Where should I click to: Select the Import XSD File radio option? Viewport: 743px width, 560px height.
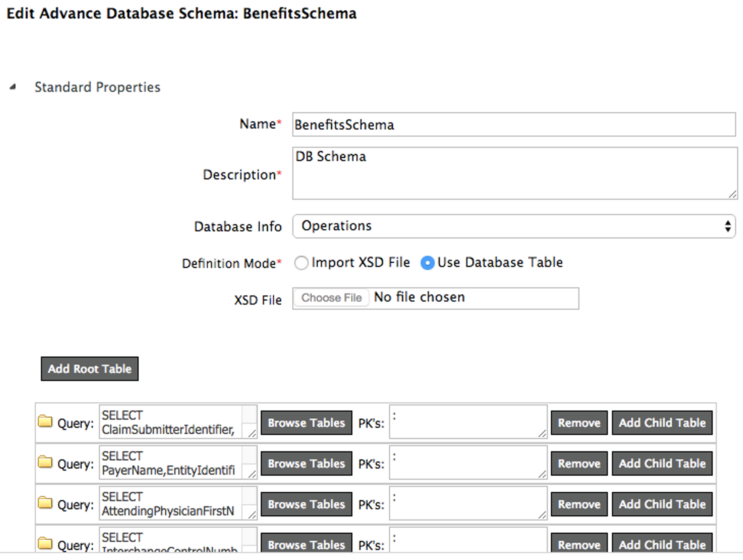[x=301, y=263]
